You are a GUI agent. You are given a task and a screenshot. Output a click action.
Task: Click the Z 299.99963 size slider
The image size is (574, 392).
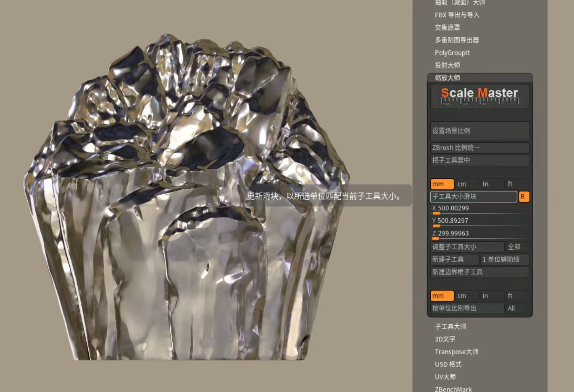[479, 234]
